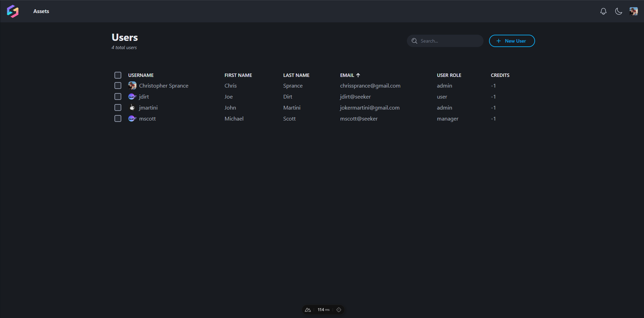644x318 pixels.
Task: Open the Assets navigation item
Action: 41,11
